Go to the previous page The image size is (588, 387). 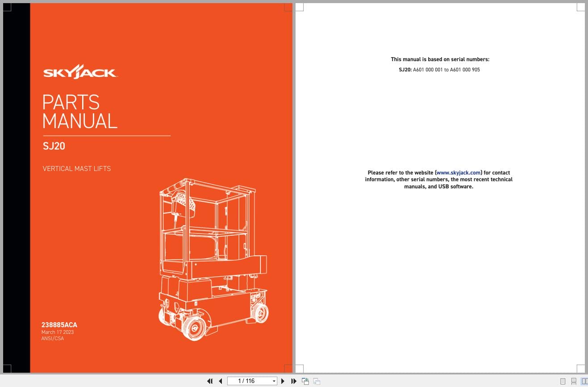221,381
